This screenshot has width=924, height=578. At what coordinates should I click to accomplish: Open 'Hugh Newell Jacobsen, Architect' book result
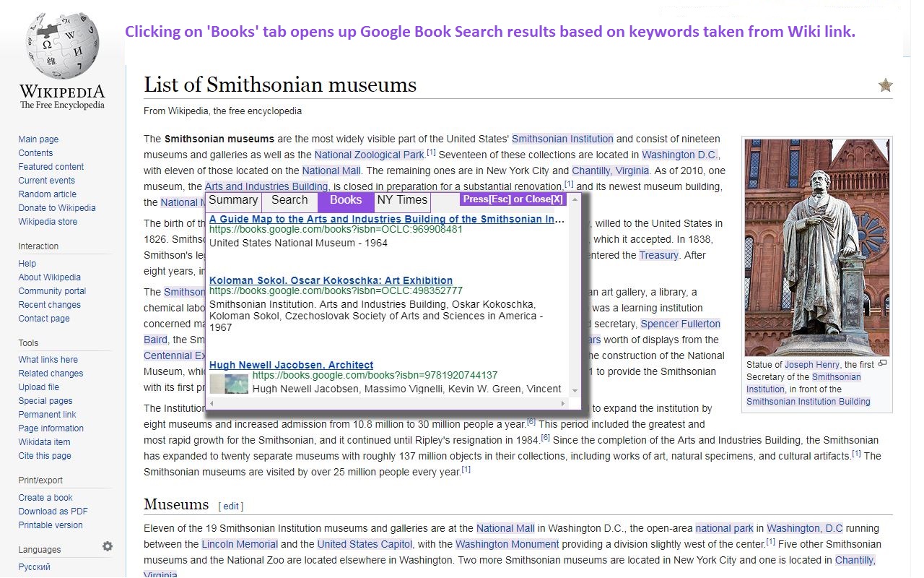[x=292, y=365]
